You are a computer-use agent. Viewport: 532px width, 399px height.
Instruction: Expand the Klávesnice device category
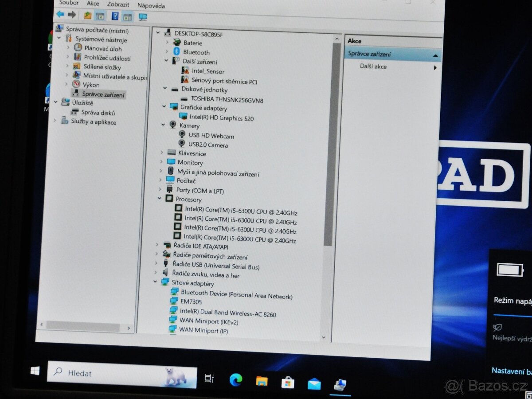162,152
